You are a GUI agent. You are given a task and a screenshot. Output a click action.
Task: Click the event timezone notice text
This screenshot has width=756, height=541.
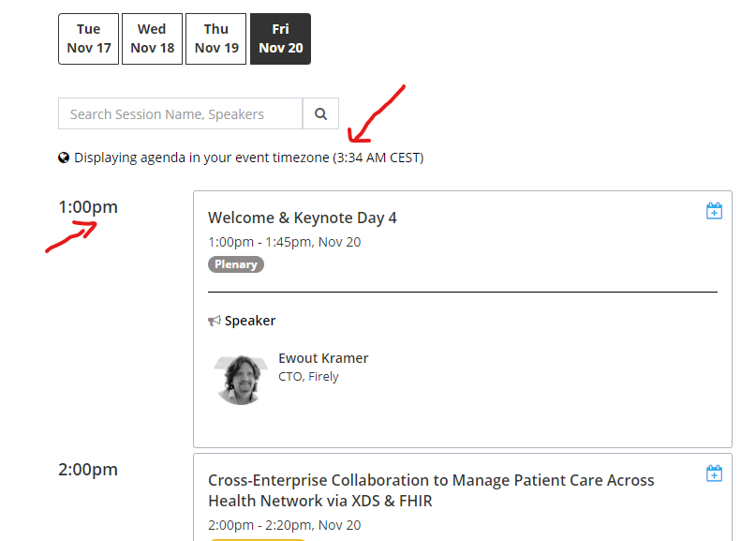(249, 158)
